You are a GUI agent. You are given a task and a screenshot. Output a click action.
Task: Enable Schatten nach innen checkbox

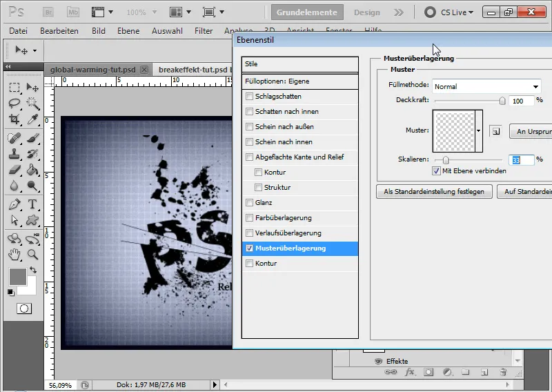click(x=249, y=111)
